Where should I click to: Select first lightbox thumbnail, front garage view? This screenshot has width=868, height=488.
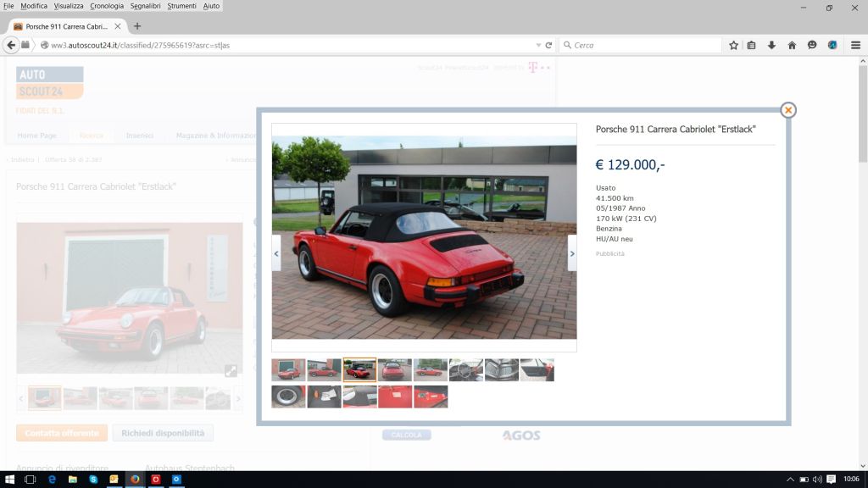(288, 369)
